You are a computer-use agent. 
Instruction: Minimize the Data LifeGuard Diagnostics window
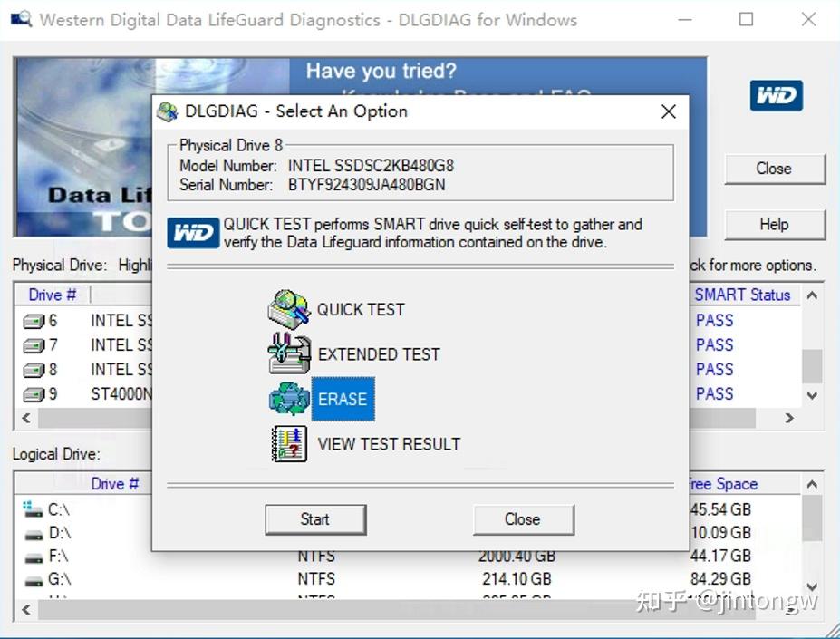coord(685,20)
